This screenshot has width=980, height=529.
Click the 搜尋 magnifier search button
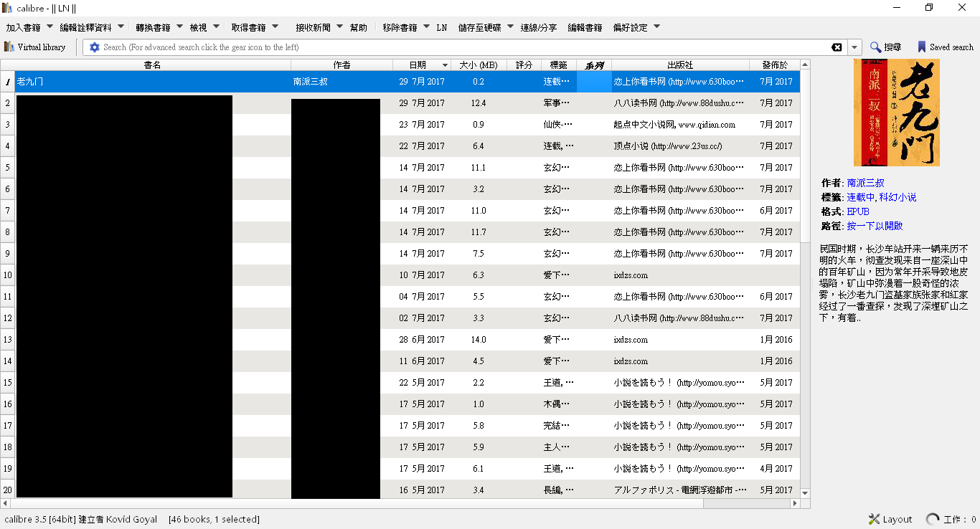click(x=886, y=47)
